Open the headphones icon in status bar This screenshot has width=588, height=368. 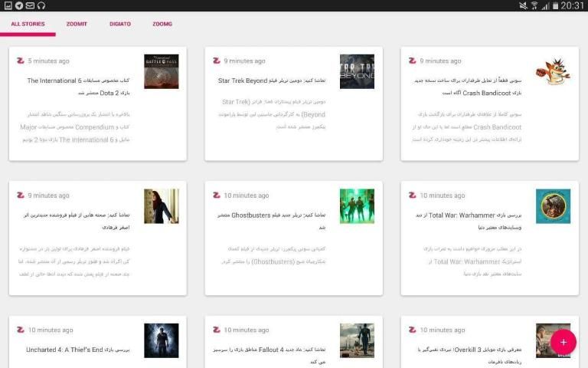click(41, 5)
